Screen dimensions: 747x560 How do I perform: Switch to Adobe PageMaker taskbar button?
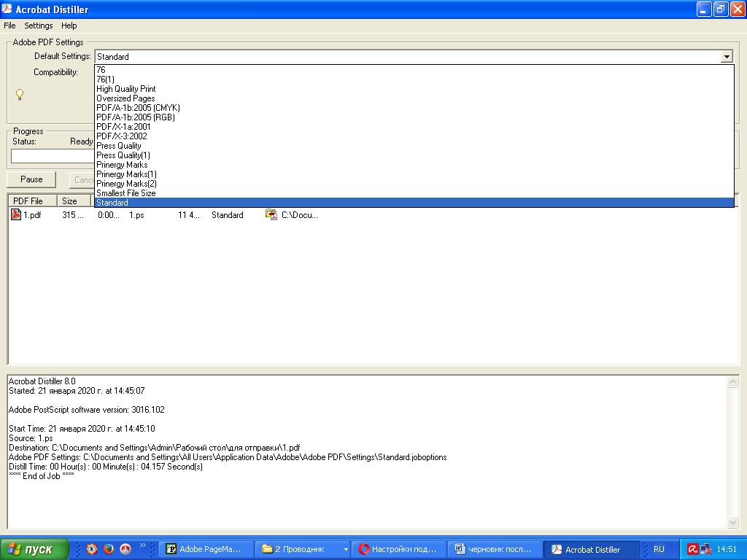(206, 549)
